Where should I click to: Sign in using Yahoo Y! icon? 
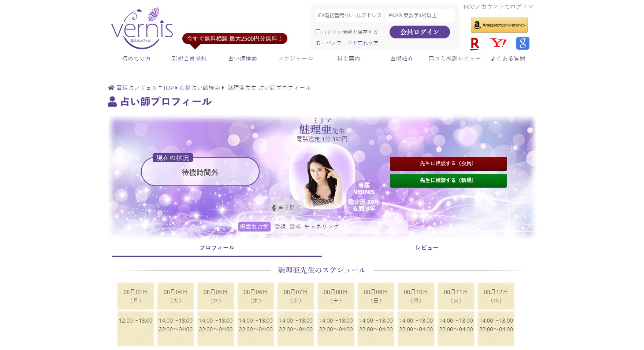[x=498, y=43]
